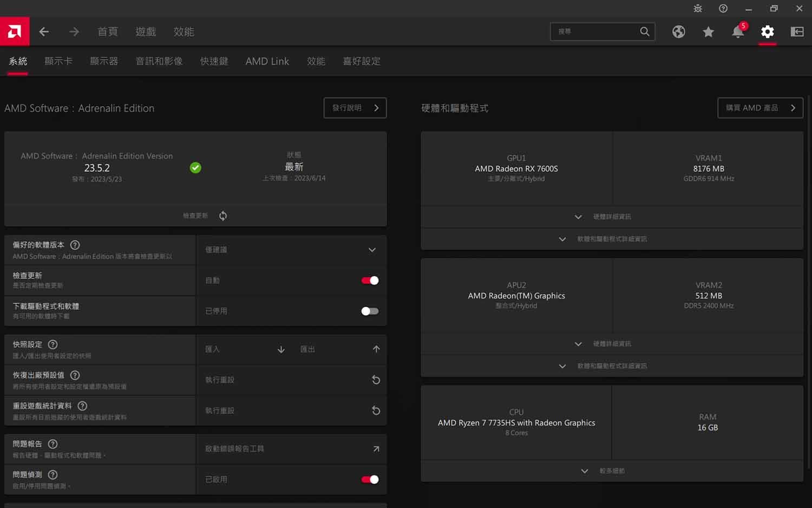
Task: Click the version number 23.5.2
Action: tap(97, 168)
